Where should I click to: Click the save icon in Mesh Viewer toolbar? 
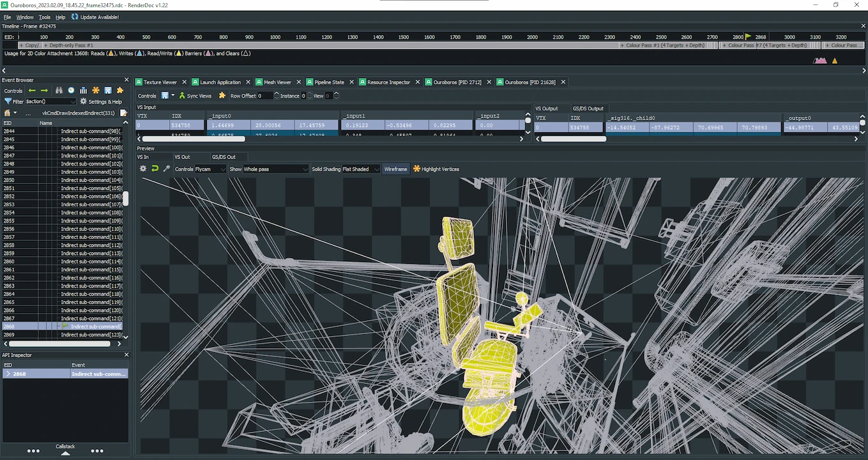point(165,96)
